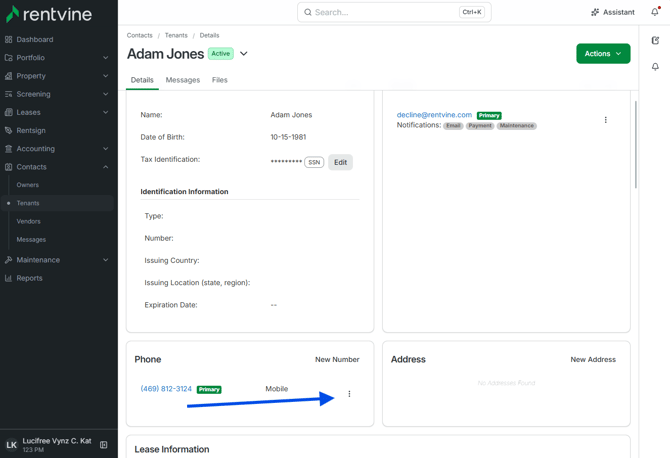
Task: Click the (469) 812-3124 phone link
Action: (166, 389)
